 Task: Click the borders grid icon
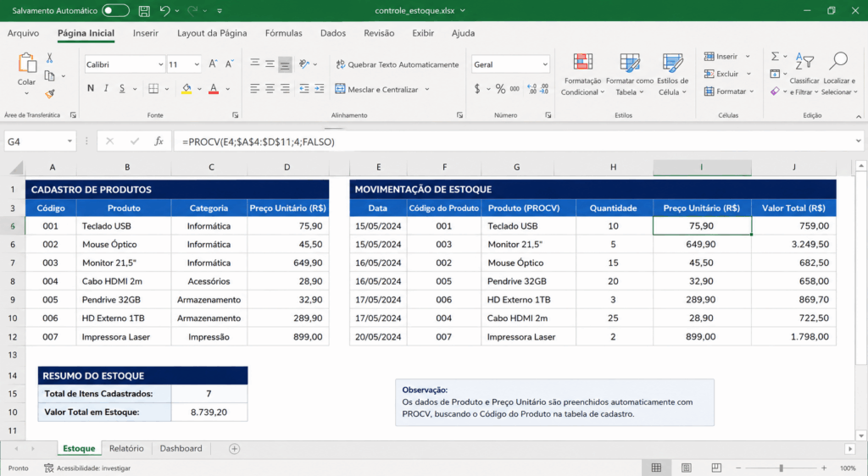tap(154, 88)
